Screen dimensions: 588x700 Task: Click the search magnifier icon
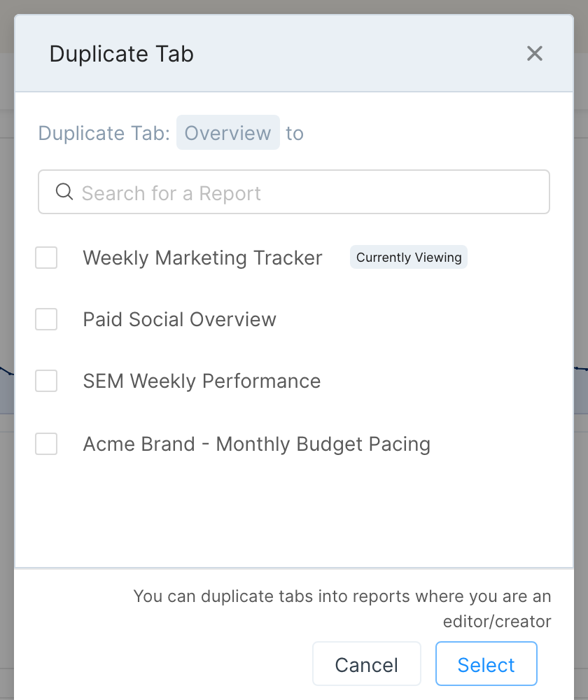coord(64,192)
